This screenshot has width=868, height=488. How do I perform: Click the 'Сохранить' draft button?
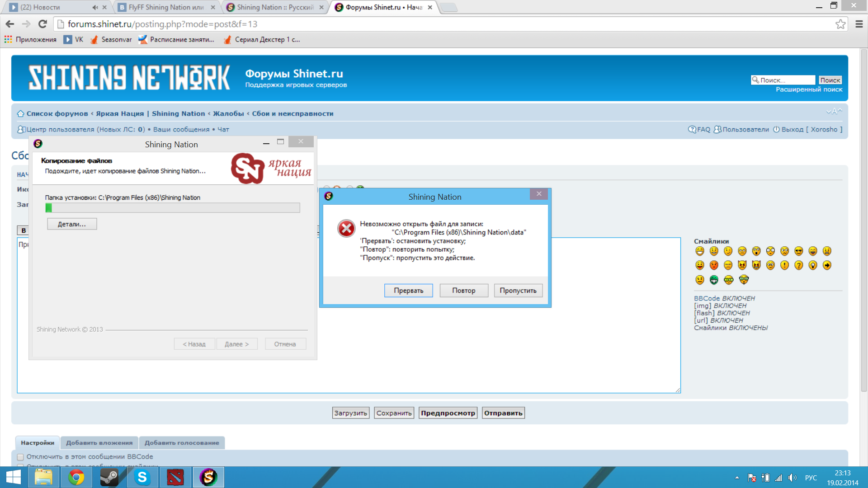pos(394,413)
